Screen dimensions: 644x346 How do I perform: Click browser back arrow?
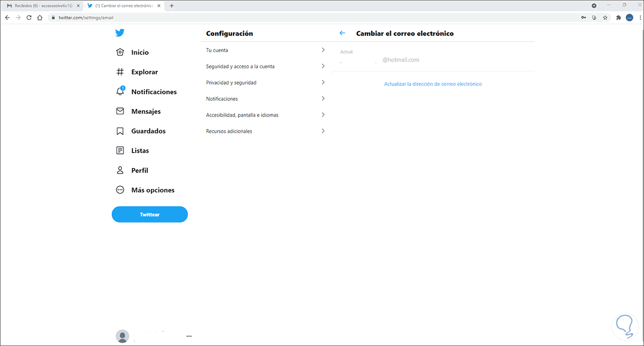(7, 17)
